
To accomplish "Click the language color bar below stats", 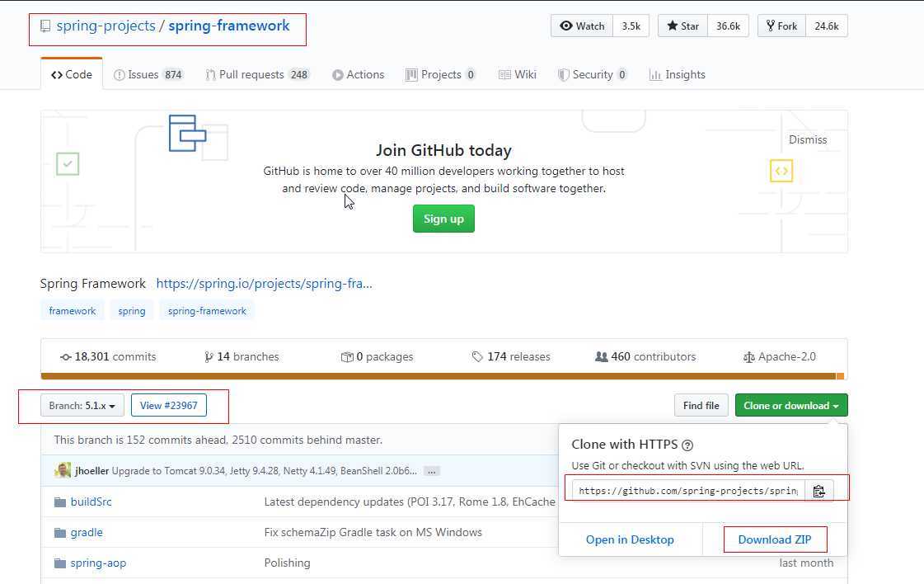I will (443, 376).
